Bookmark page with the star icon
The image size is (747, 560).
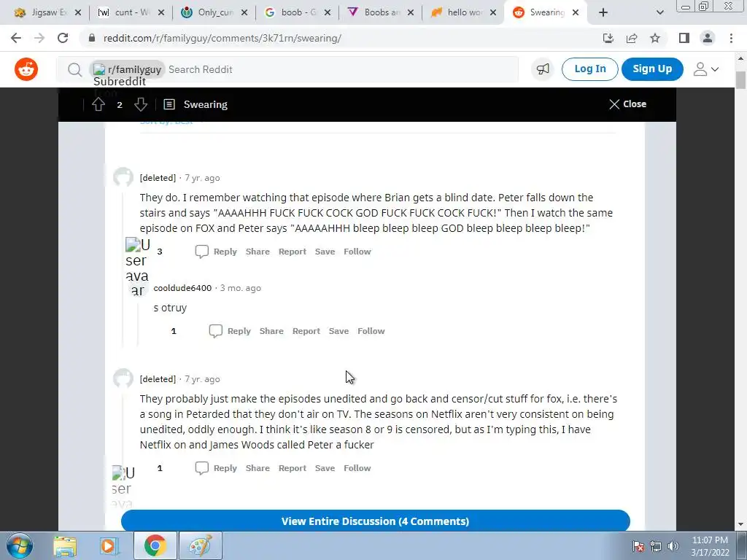tap(655, 38)
